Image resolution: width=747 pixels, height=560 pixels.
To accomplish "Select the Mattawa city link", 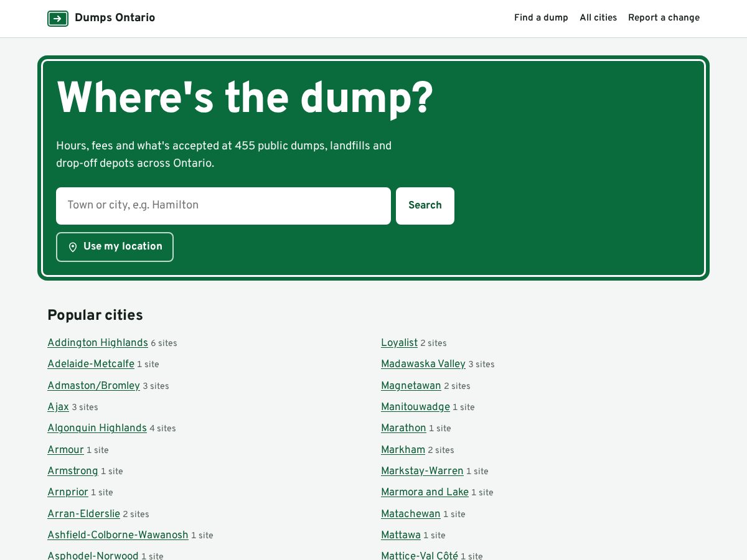I will coord(401,535).
